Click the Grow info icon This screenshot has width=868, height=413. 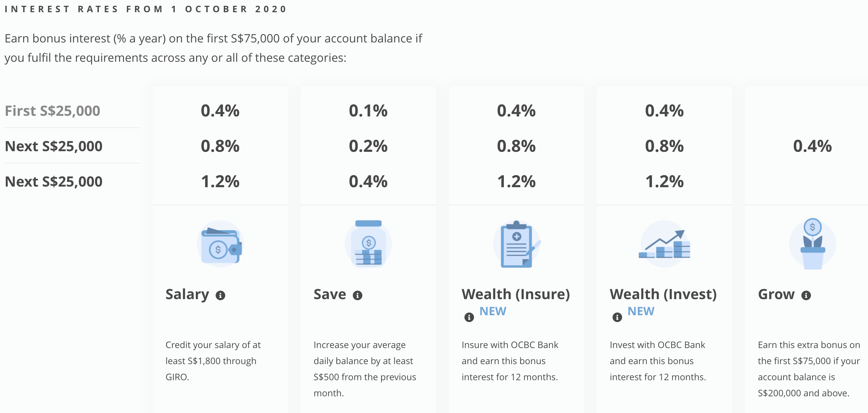coord(806,296)
